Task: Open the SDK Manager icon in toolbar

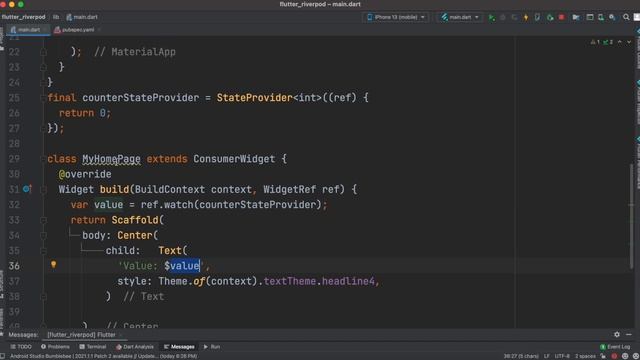Action: [x=612, y=17]
